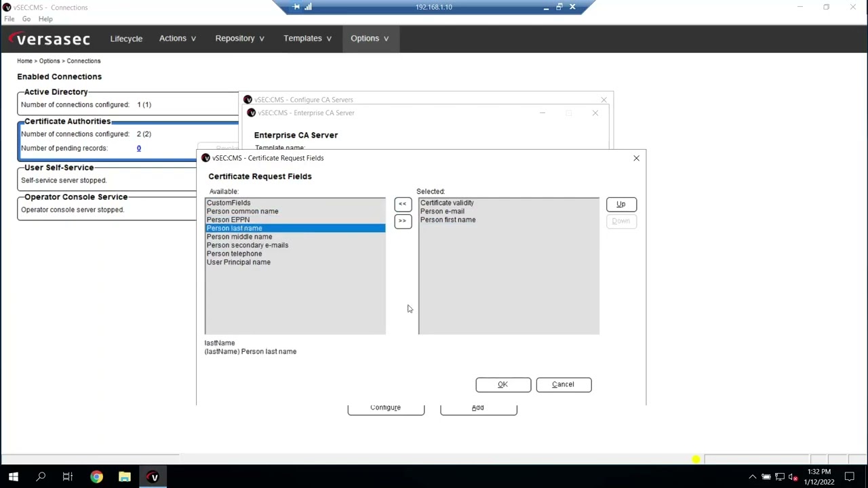Select Person e-mail in Selected list
This screenshot has height=488, width=868.
[x=509, y=211]
